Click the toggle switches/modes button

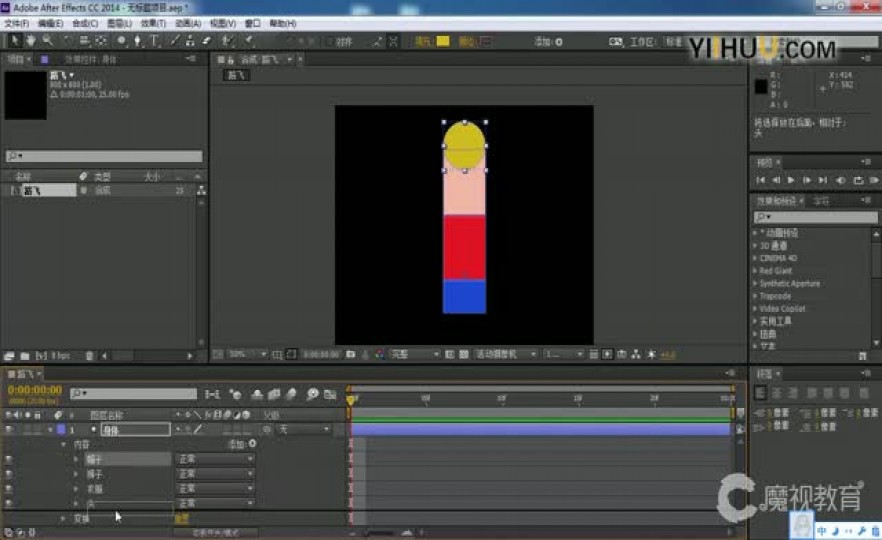215,532
